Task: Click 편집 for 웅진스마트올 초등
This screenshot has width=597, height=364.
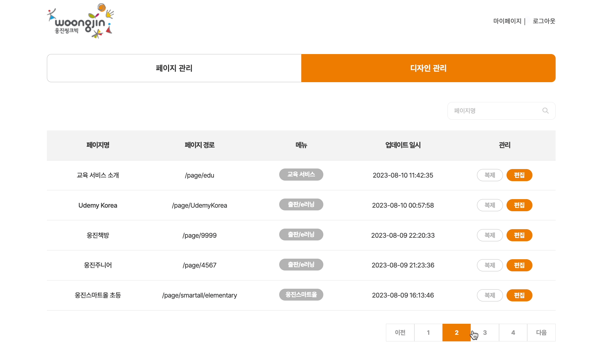Action: (x=519, y=295)
